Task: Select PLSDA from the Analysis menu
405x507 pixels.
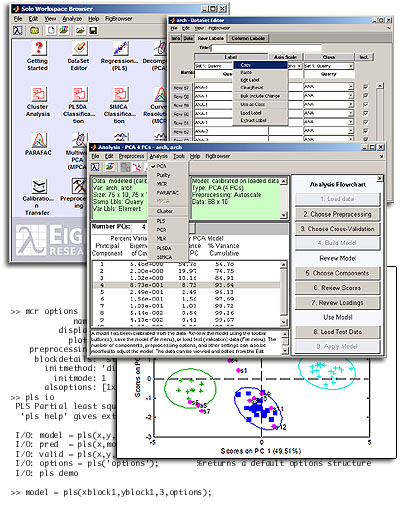Action: coord(168,248)
